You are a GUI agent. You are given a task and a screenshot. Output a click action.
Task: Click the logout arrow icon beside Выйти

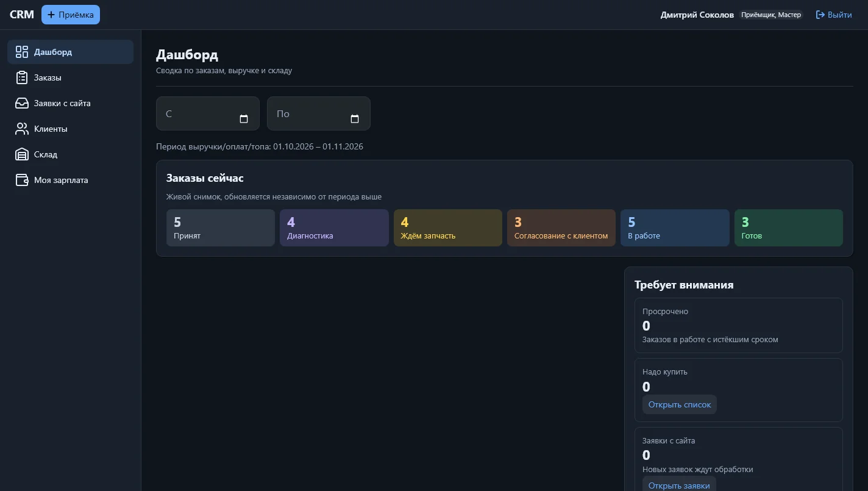point(820,15)
